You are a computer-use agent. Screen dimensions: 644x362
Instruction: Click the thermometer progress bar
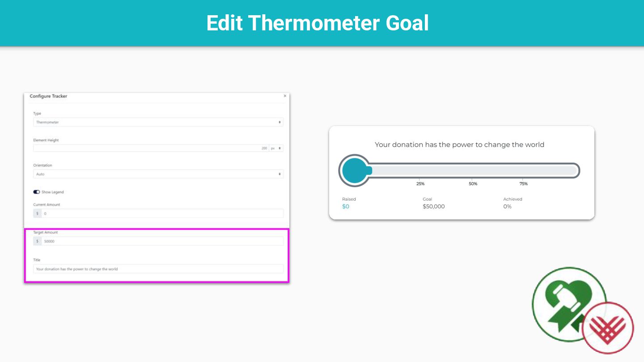coord(474,170)
